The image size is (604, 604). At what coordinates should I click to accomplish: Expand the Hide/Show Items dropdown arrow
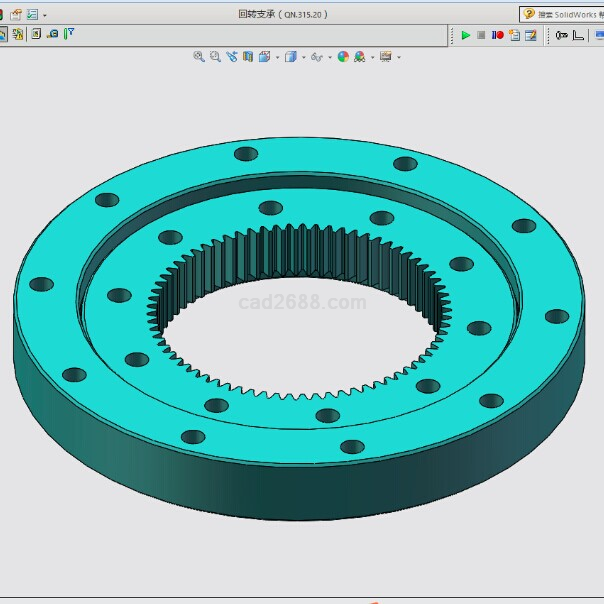pos(330,58)
